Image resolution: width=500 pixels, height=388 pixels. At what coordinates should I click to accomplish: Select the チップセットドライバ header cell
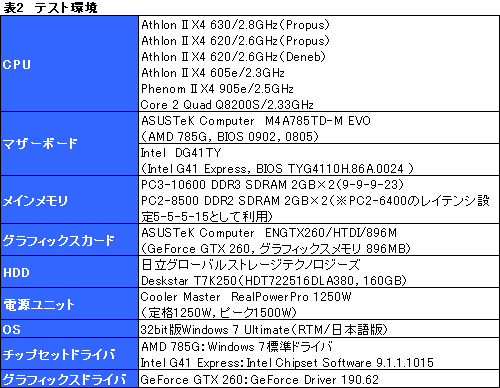[69, 354]
